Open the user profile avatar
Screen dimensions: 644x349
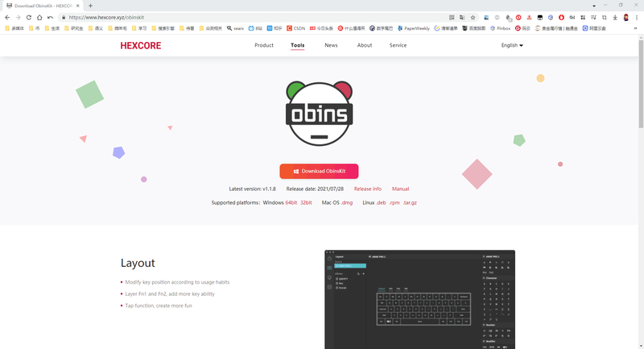click(x=626, y=17)
